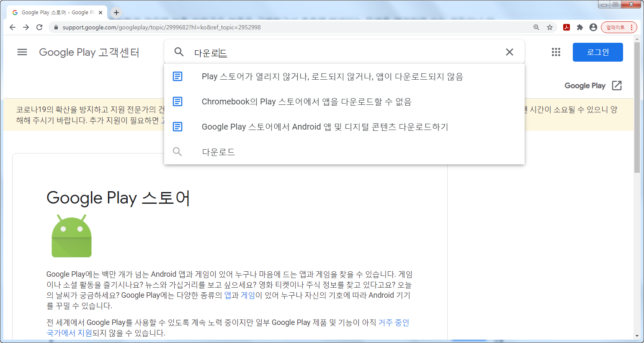Select suggestion 'Android 앱 및 디지털 콘텐츠'
This screenshot has width=644, height=343.
point(344,127)
